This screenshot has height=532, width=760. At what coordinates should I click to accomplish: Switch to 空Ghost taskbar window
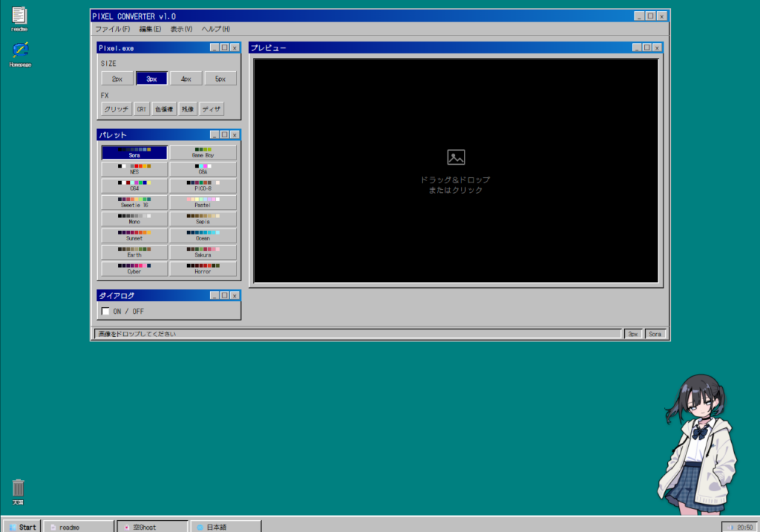click(x=151, y=526)
